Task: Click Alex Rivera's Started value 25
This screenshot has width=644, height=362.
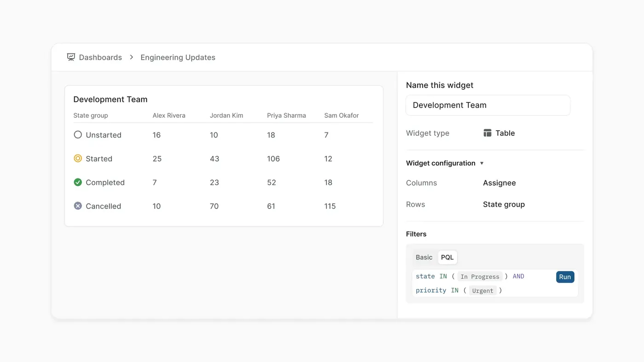Action: 157,159
